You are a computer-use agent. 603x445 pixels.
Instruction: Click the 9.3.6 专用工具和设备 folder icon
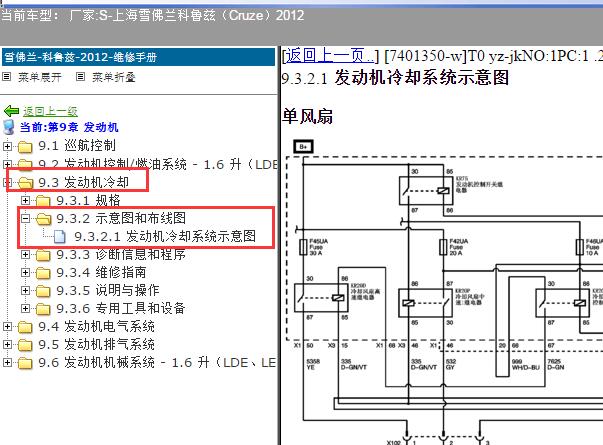(43, 309)
